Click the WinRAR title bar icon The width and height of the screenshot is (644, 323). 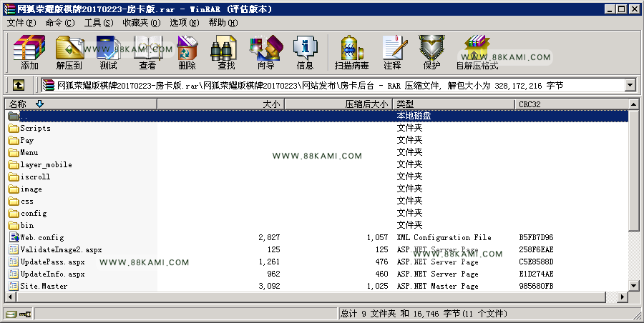[x=9, y=9]
